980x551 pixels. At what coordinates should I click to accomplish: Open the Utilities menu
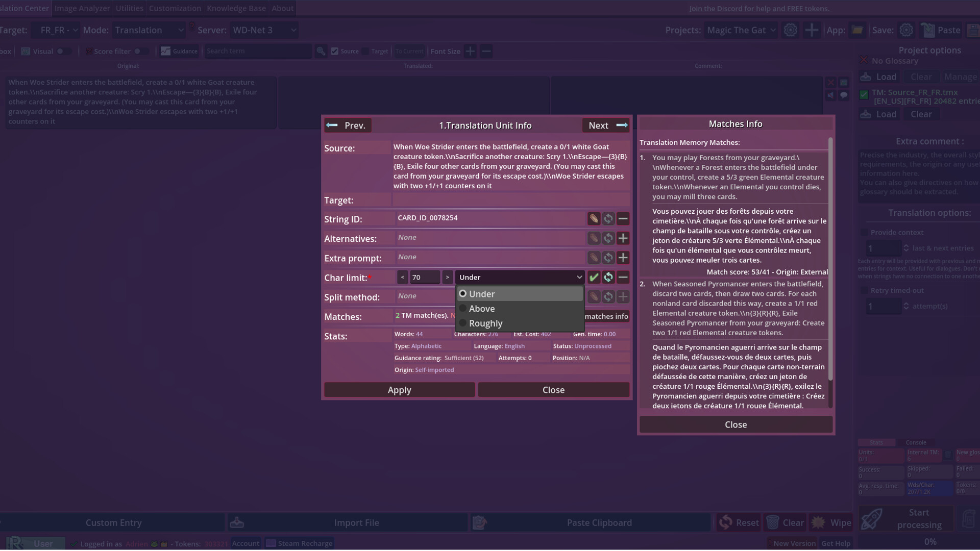(x=129, y=8)
